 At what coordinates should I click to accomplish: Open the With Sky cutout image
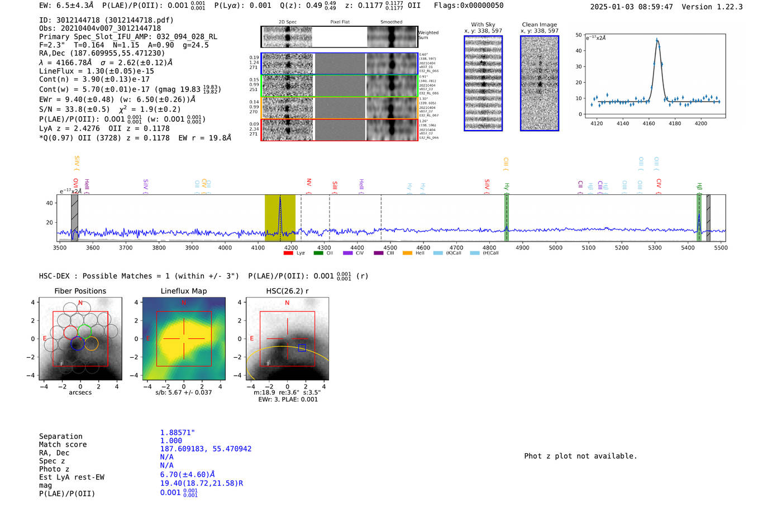[x=483, y=83]
